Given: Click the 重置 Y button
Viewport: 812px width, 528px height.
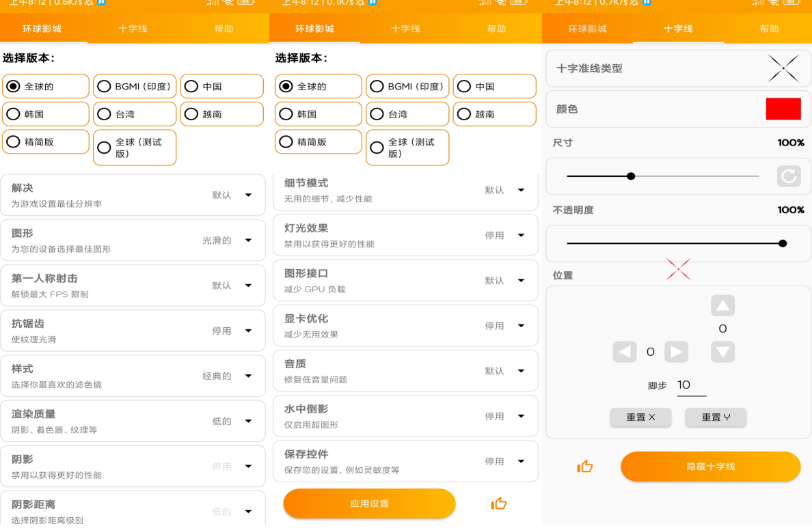Looking at the screenshot, I should click(x=716, y=417).
